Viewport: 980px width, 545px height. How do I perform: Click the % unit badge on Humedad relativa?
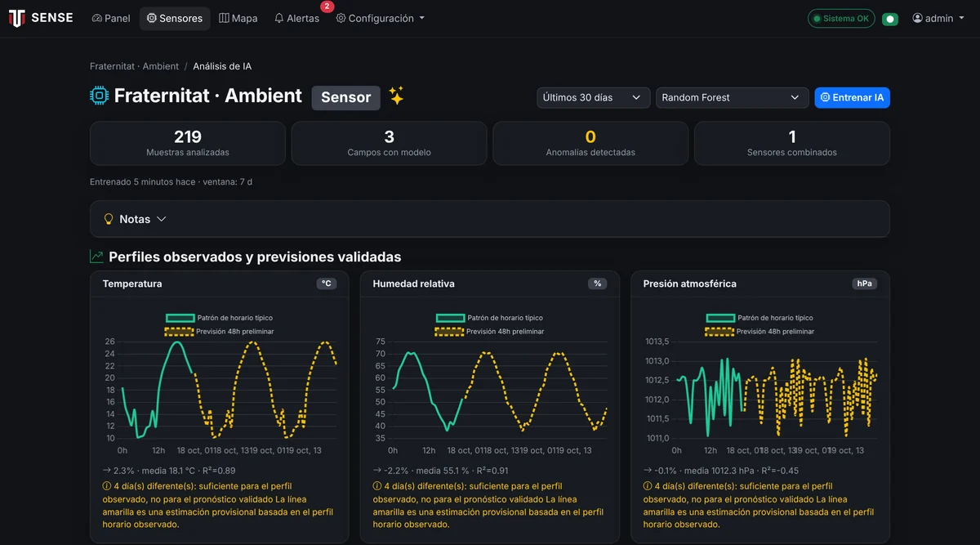coord(598,284)
